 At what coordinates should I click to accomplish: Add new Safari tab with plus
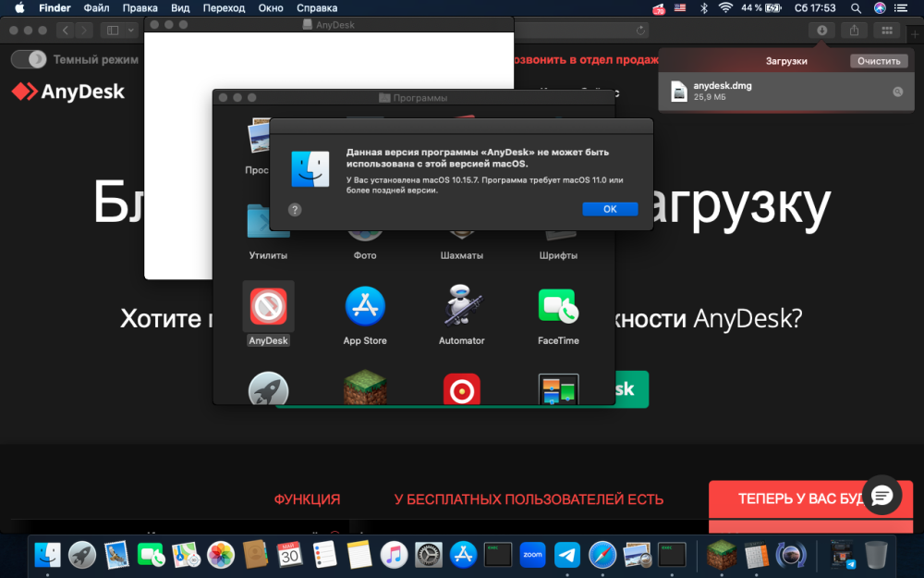(915, 35)
